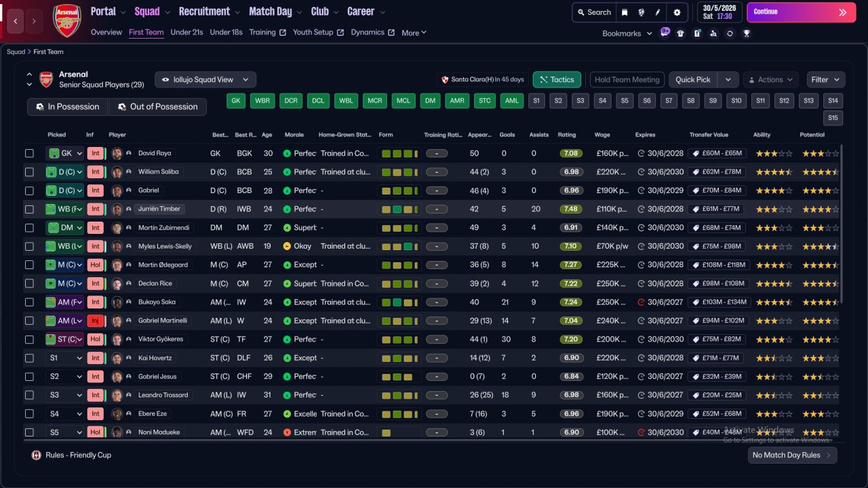Go back with the left arrow navigation button

(x=16, y=21)
